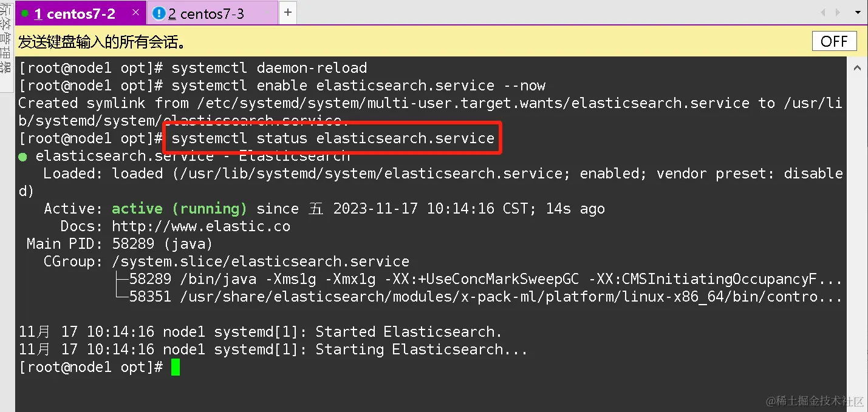Click the http://www.elastic.co docs URL
The height and width of the screenshot is (412, 868).
[201, 226]
